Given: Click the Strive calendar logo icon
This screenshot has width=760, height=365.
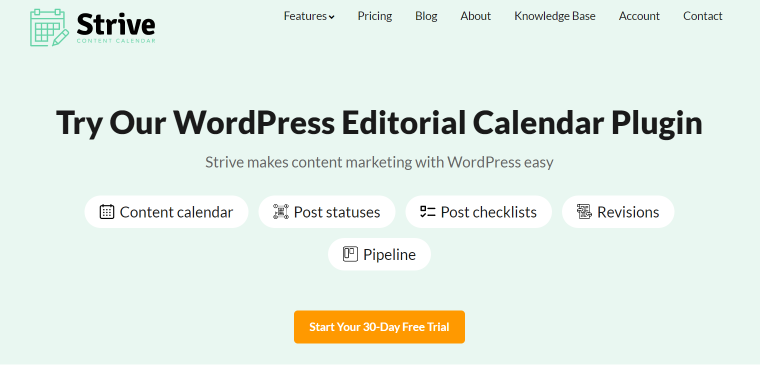Looking at the screenshot, I should click(49, 28).
